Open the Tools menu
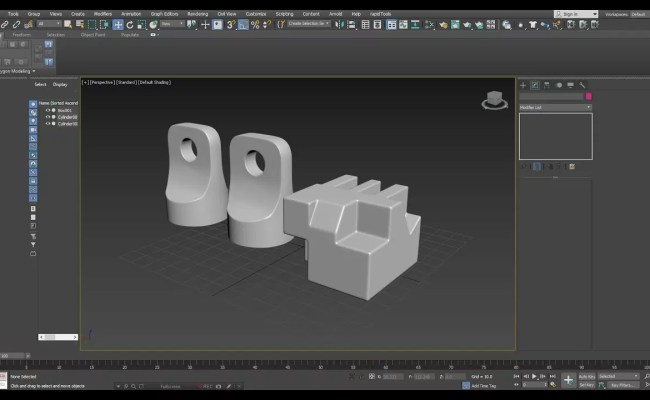Image resolution: width=650 pixels, height=400 pixels. coord(13,14)
